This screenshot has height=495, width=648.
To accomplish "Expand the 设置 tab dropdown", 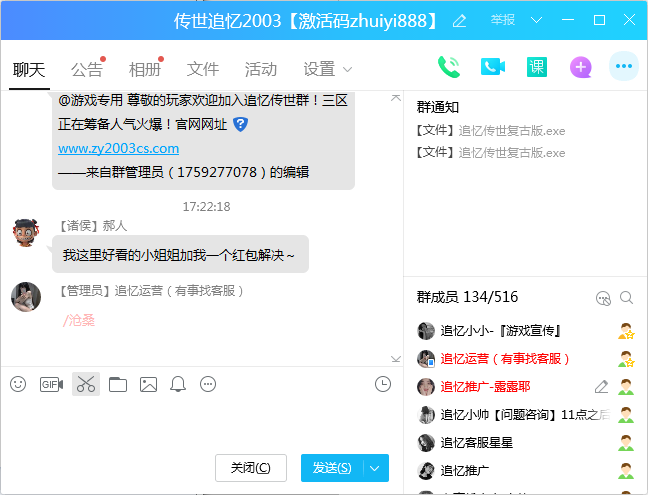I will pyautogui.click(x=348, y=69).
